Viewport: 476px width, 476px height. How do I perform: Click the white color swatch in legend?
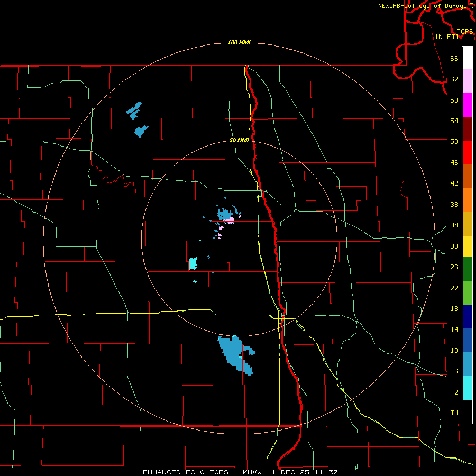click(x=467, y=58)
